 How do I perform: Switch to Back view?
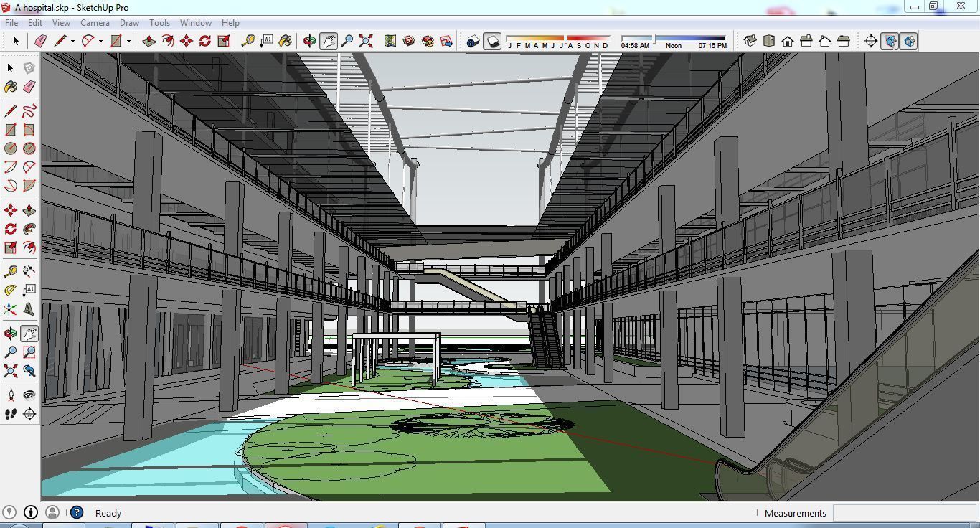tap(825, 41)
